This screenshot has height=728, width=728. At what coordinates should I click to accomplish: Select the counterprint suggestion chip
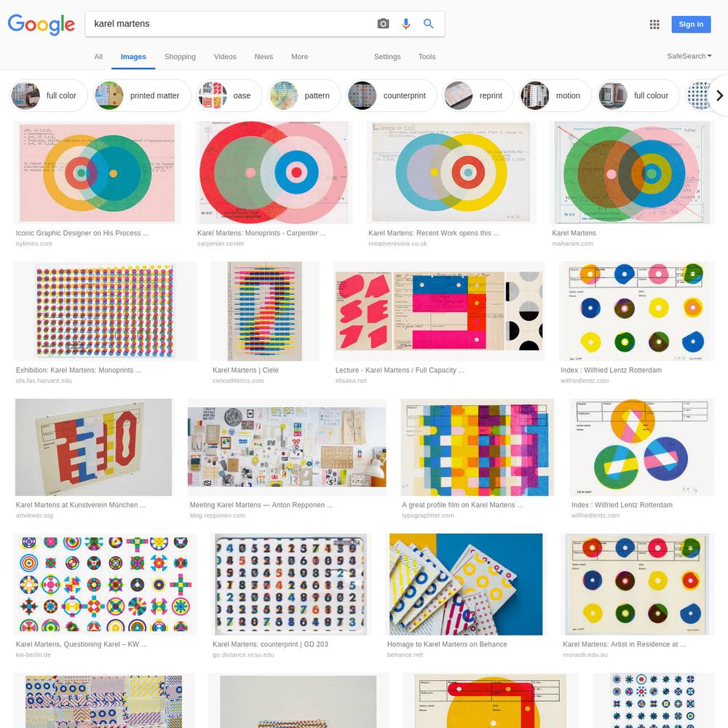pyautogui.click(x=392, y=95)
